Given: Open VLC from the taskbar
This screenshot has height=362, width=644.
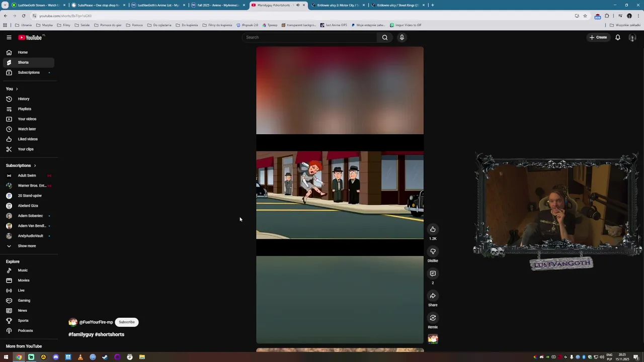Looking at the screenshot, I should click(80, 357).
